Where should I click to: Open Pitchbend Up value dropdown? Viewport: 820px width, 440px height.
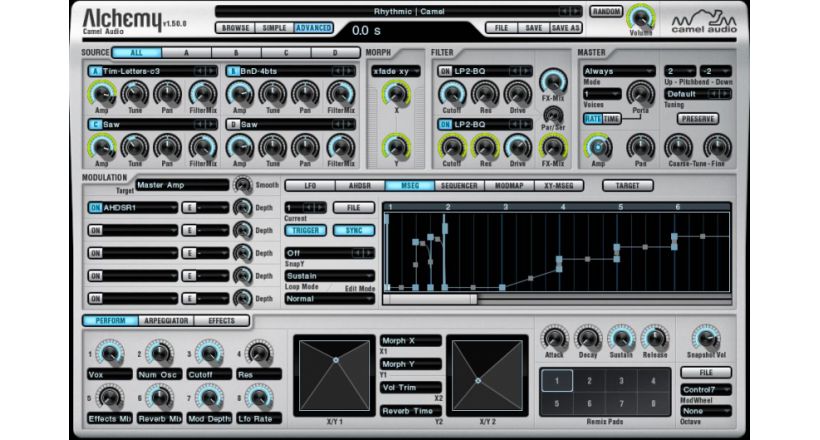point(679,71)
